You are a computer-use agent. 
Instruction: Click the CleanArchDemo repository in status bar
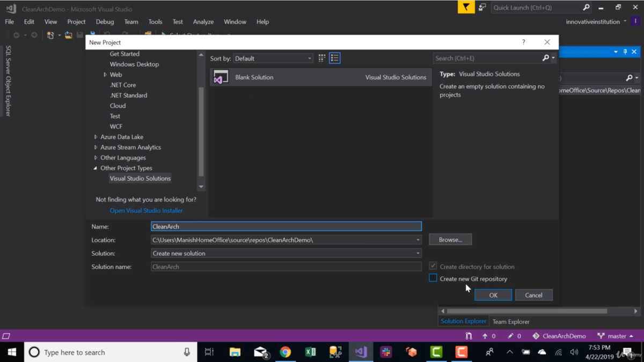(559, 336)
